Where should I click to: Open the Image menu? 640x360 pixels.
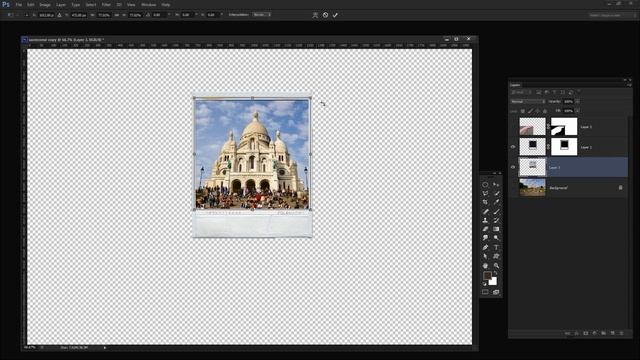point(45,5)
